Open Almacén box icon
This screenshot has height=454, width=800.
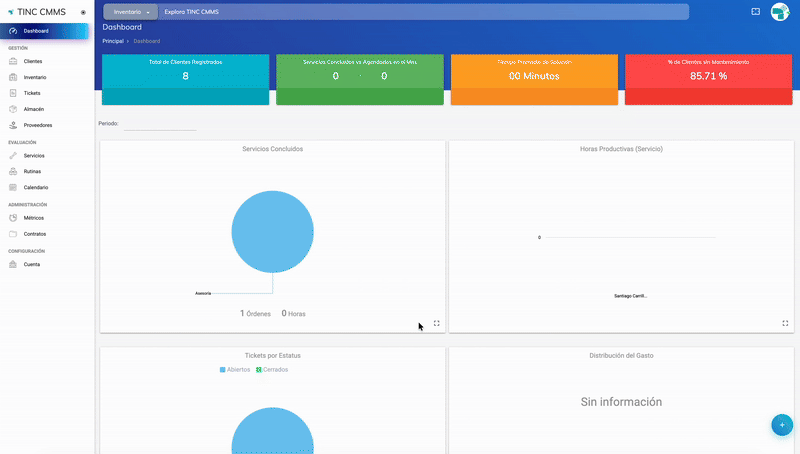coord(13,109)
